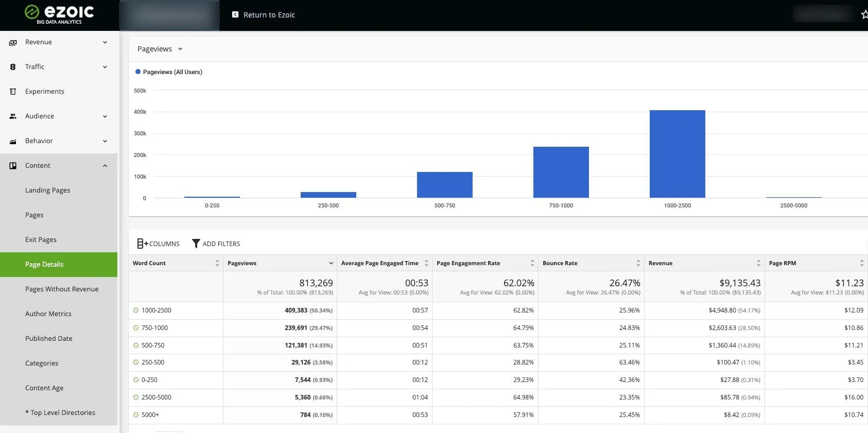The height and width of the screenshot is (433, 868).
Task: Click the Audience people icon
Action: pos(13,116)
